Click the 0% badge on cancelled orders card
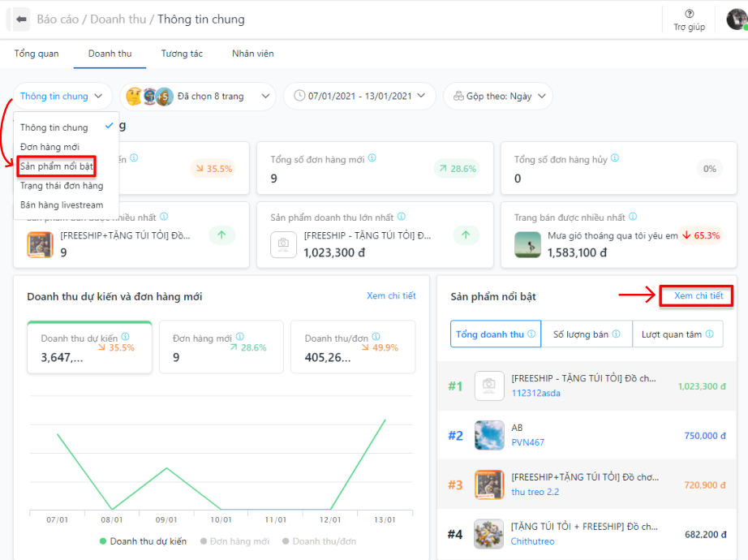This screenshot has width=748, height=560. pyautogui.click(x=710, y=169)
